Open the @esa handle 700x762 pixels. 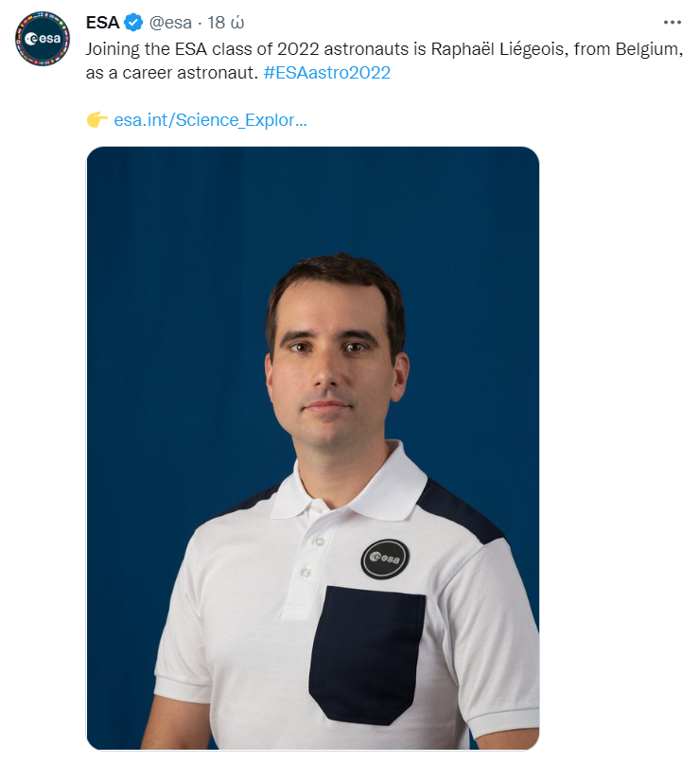point(170,23)
